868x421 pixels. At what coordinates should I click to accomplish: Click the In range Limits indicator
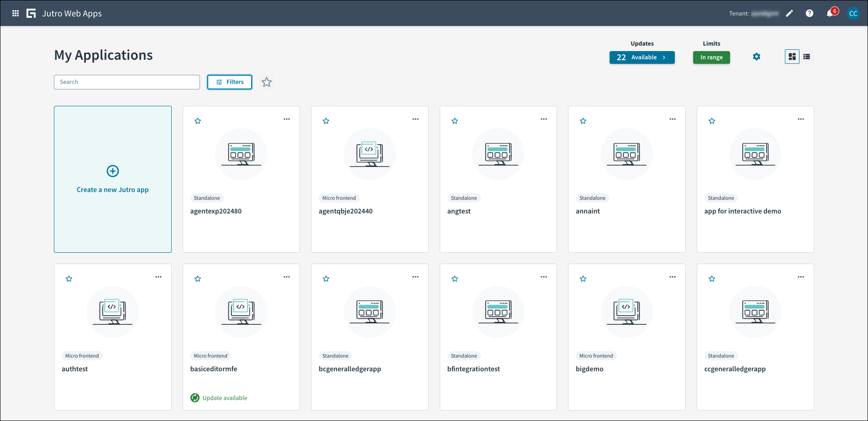pos(711,57)
